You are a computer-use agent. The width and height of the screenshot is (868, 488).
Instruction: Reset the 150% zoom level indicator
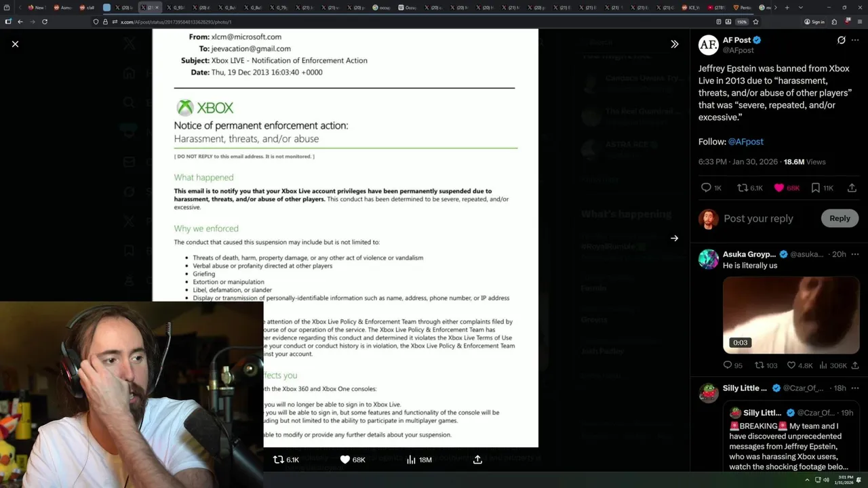(743, 22)
